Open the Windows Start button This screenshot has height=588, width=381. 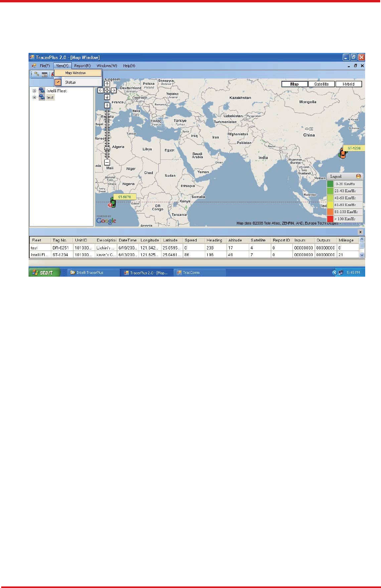[x=44, y=272]
